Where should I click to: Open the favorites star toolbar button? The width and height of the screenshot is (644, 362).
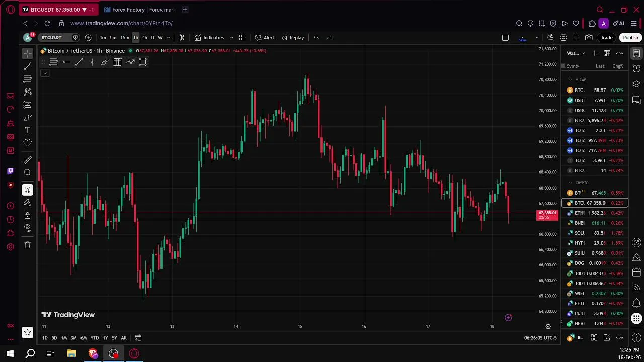click(x=28, y=332)
